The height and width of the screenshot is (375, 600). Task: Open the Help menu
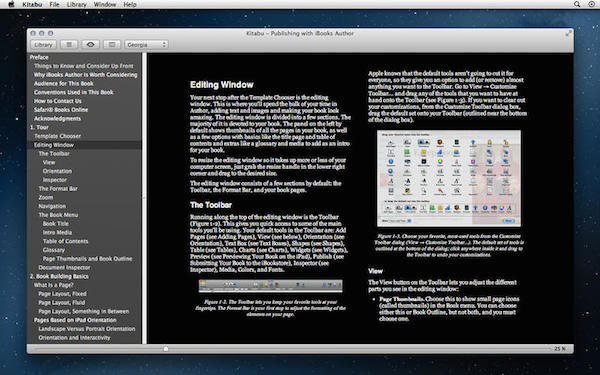[x=130, y=5]
